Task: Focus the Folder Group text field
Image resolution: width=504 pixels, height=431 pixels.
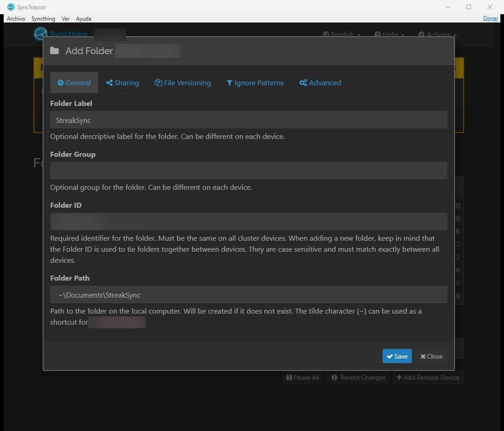Action: click(x=248, y=171)
